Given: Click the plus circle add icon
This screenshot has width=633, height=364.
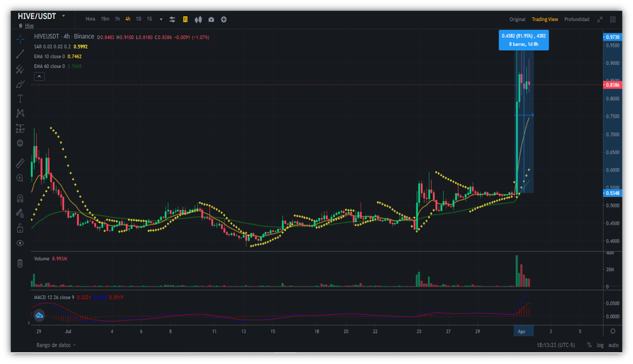Looking at the screenshot, I should click(x=224, y=19).
